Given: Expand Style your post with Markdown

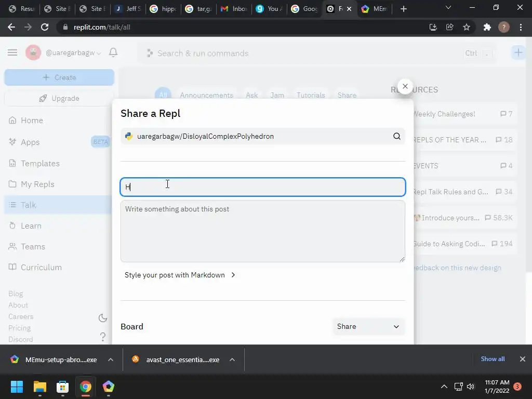Looking at the screenshot, I should pos(180,275).
